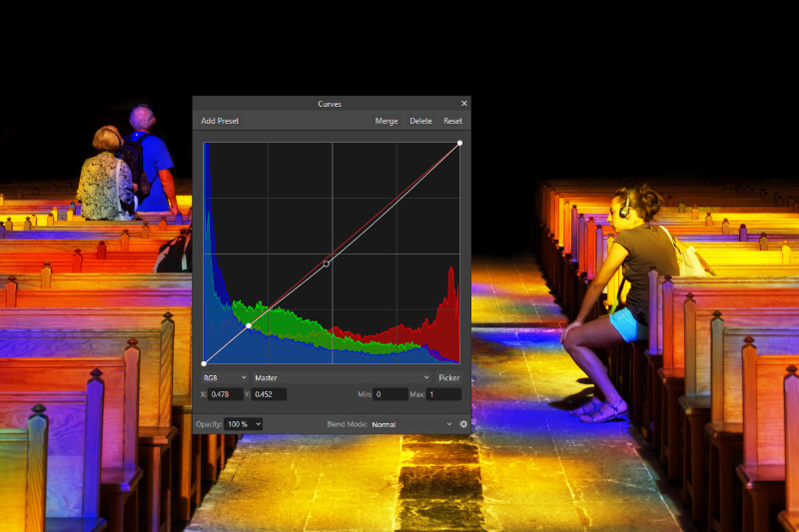
Task: Activate the Picker button
Action: coord(448,377)
